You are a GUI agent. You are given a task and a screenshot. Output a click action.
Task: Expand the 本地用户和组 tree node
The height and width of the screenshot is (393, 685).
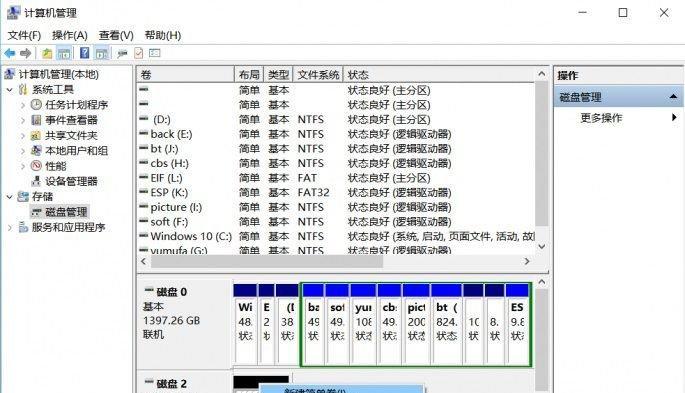point(23,151)
